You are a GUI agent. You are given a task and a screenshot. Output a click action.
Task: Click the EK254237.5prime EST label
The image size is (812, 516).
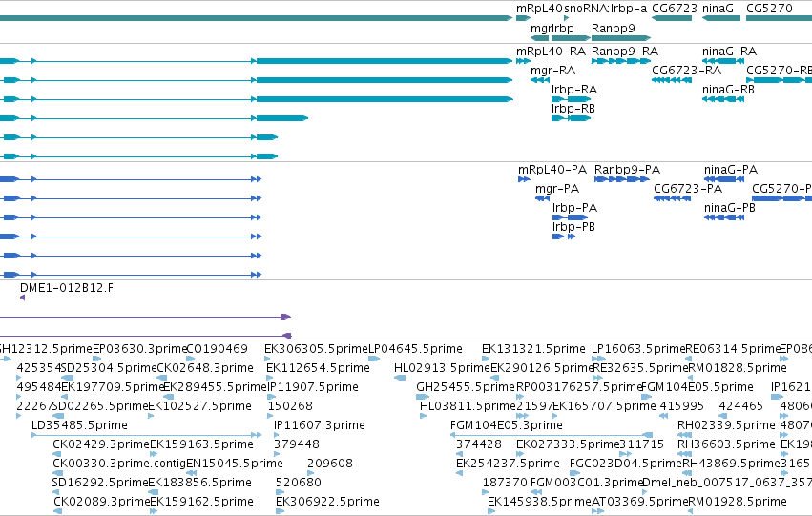pyautogui.click(x=508, y=464)
